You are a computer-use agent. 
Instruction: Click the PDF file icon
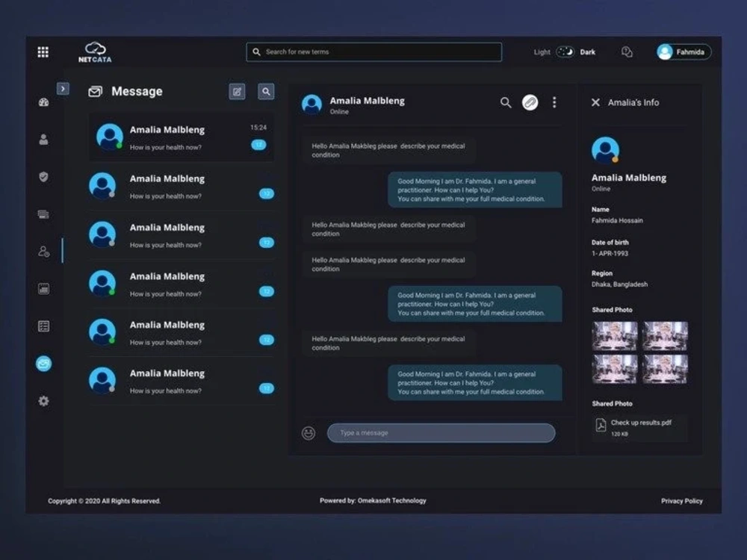(x=601, y=425)
